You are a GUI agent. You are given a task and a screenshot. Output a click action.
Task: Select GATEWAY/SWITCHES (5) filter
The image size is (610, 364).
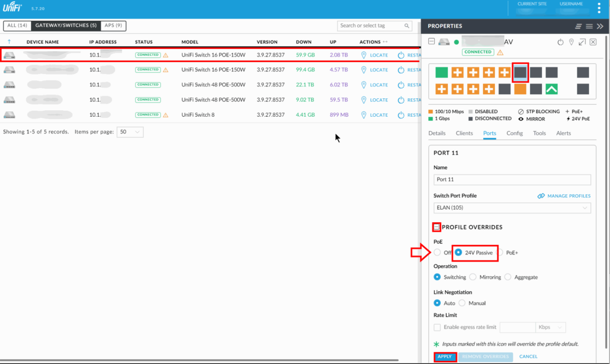[66, 26]
